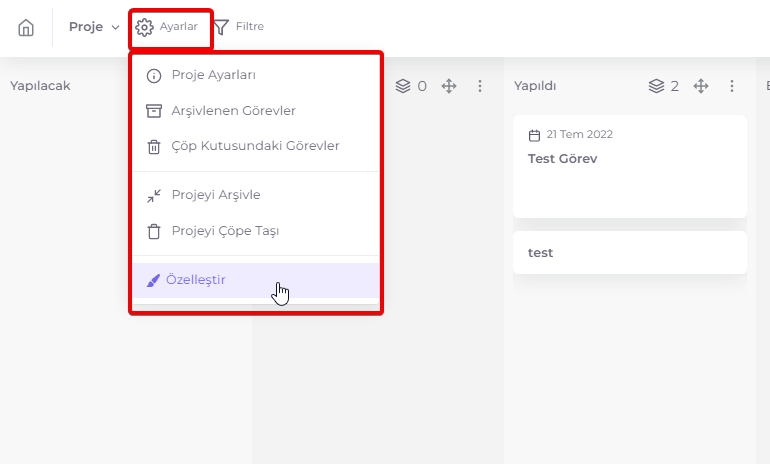Viewport: 770px width, 464px height.
Task: Open Arşivlenen Görevler from the menu
Action: pos(255,111)
